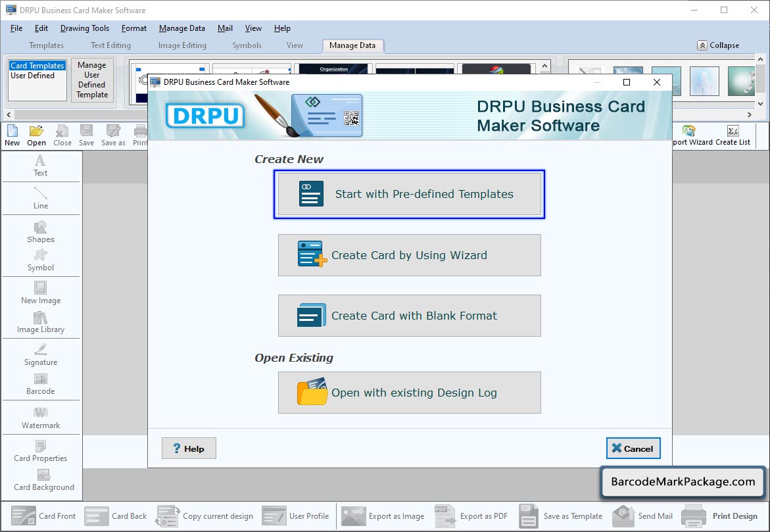
Task: Add a Watermark to the card
Action: pos(40,418)
